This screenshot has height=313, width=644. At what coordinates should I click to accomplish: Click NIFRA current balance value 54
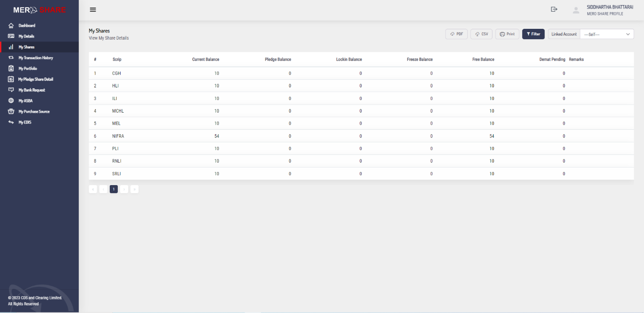[x=217, y=136]
